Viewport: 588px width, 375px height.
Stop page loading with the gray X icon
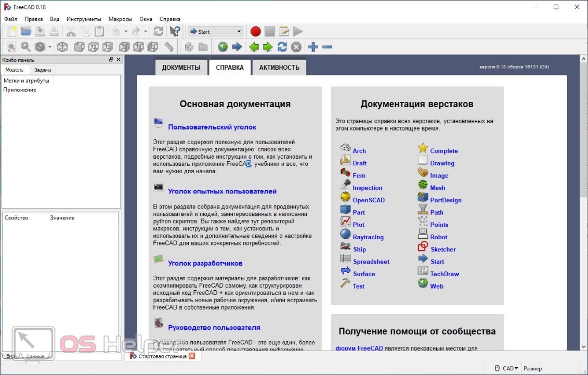pyautogui.click(x=296, y=47)
